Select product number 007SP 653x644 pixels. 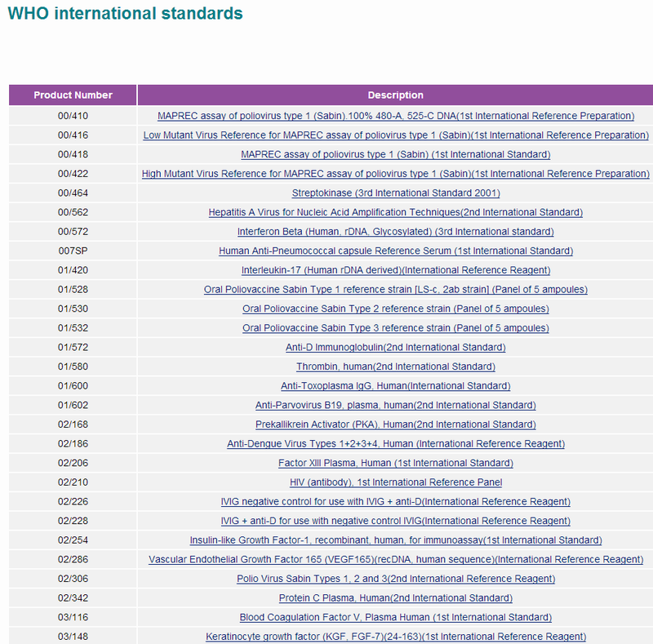[x=73, y=251]
